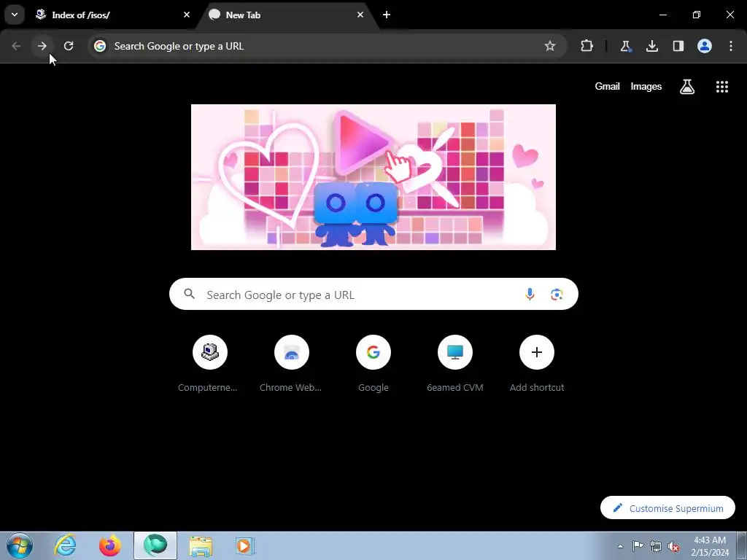Click the Search Labs flask on page

687,87
